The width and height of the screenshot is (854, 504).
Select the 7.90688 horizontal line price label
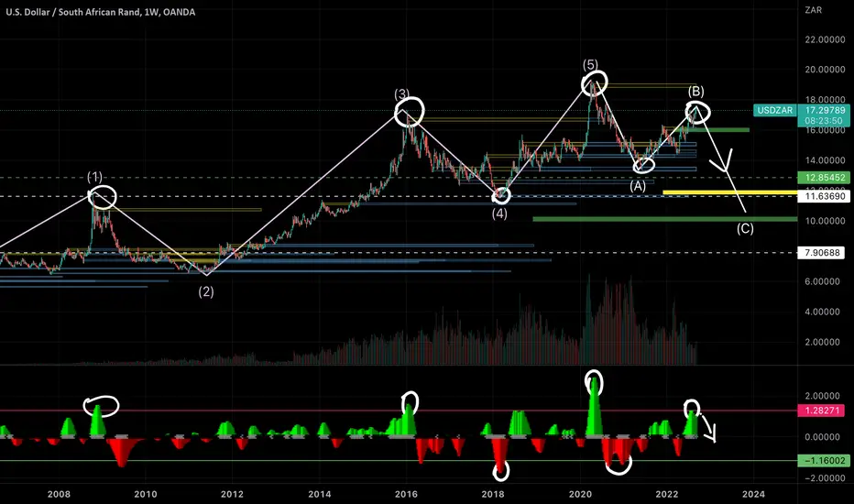click(x=821, y=252)
